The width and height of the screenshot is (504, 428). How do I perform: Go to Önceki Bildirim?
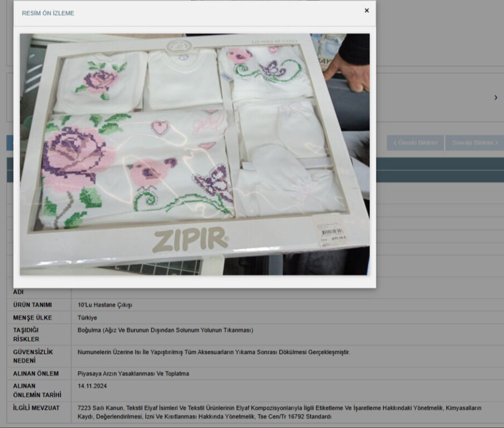pyautogui.click(x=415, y=143)
